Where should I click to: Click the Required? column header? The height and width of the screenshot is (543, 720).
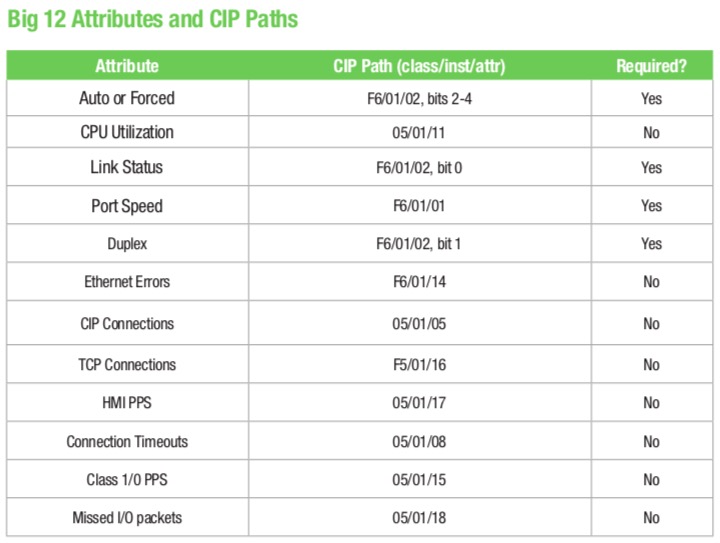(652, 66)
